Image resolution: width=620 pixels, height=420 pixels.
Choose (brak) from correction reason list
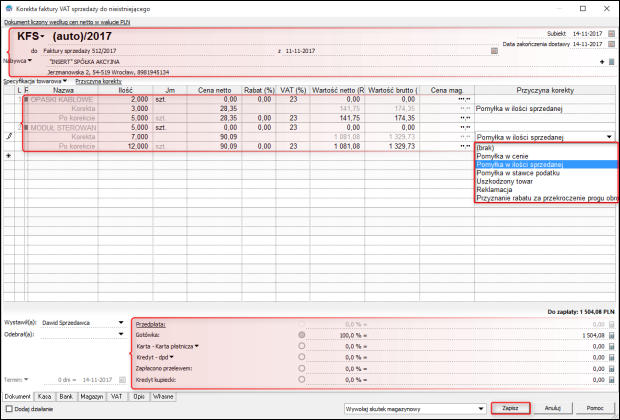tap(546, 148)
